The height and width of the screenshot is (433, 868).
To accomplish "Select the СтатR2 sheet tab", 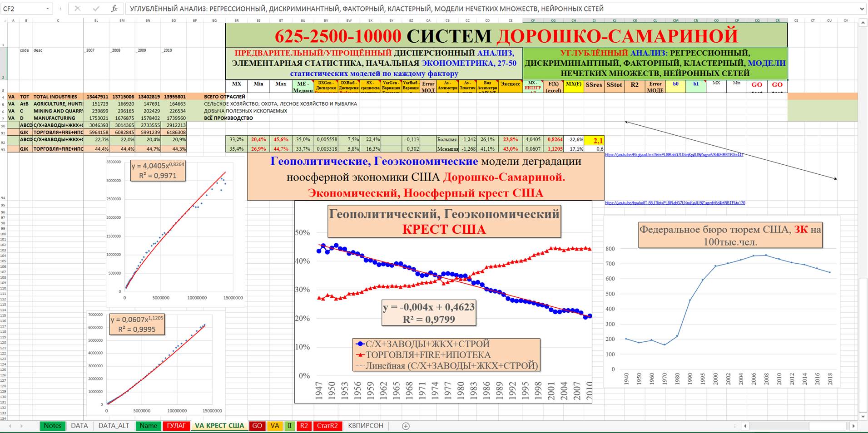I will pyautogui.click(x=327, y=426).
